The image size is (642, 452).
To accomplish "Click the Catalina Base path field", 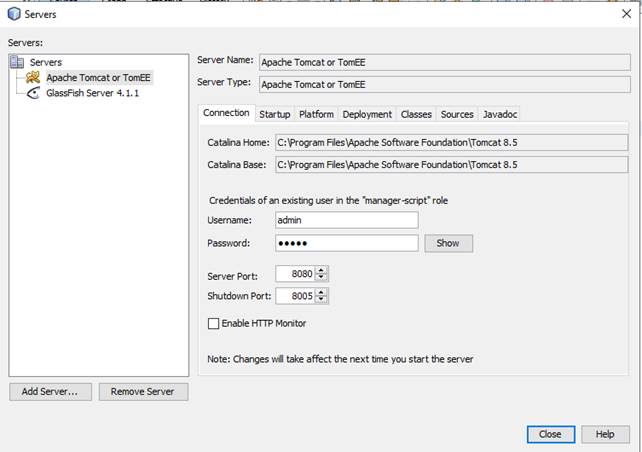I will (x=451, y=165).
